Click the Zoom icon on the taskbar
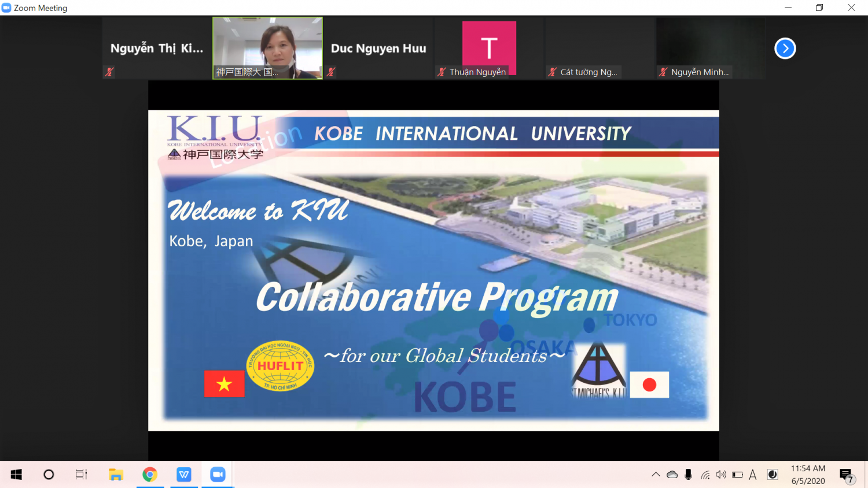The height and width of the screenshot is (488, 868). coord(218,475)
